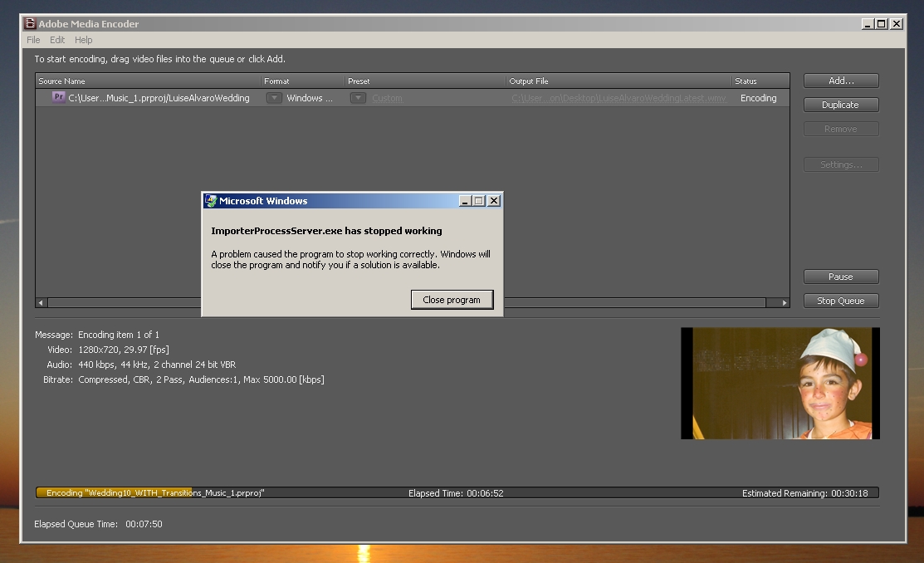Click the Microsoft Windows dialog title icon

(211, 201)
